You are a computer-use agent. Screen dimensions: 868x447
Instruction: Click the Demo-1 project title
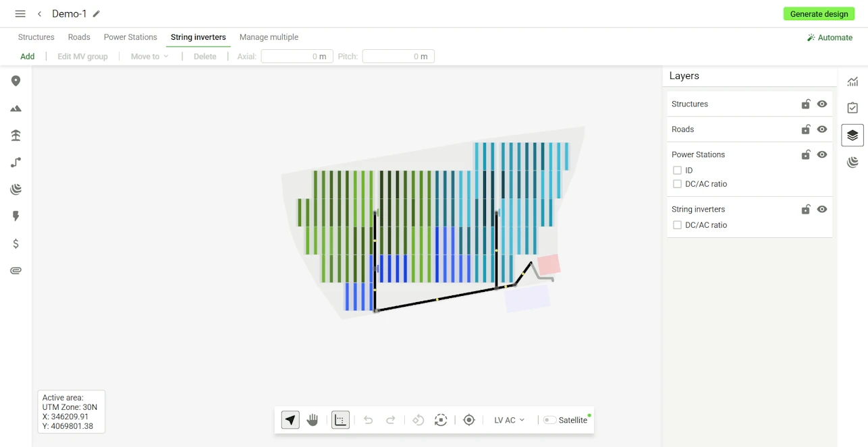(x=70, y=13)
